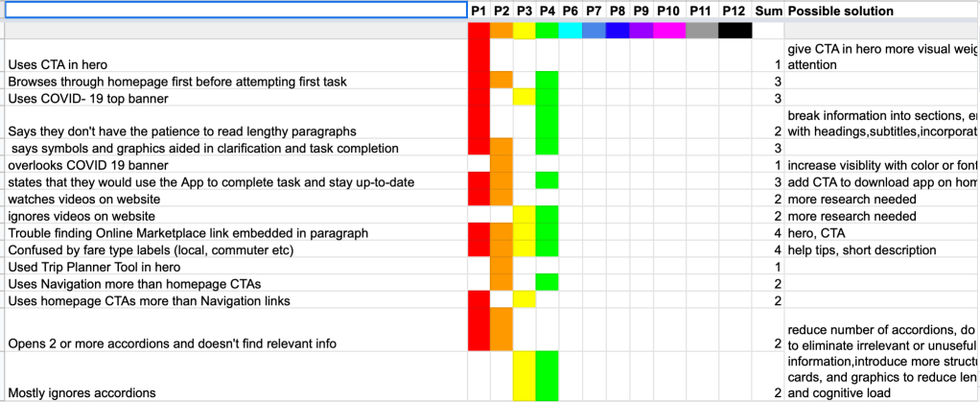
Task: Click the black swatch below P12
Action: pyautogui.click(x=735, y=30)
